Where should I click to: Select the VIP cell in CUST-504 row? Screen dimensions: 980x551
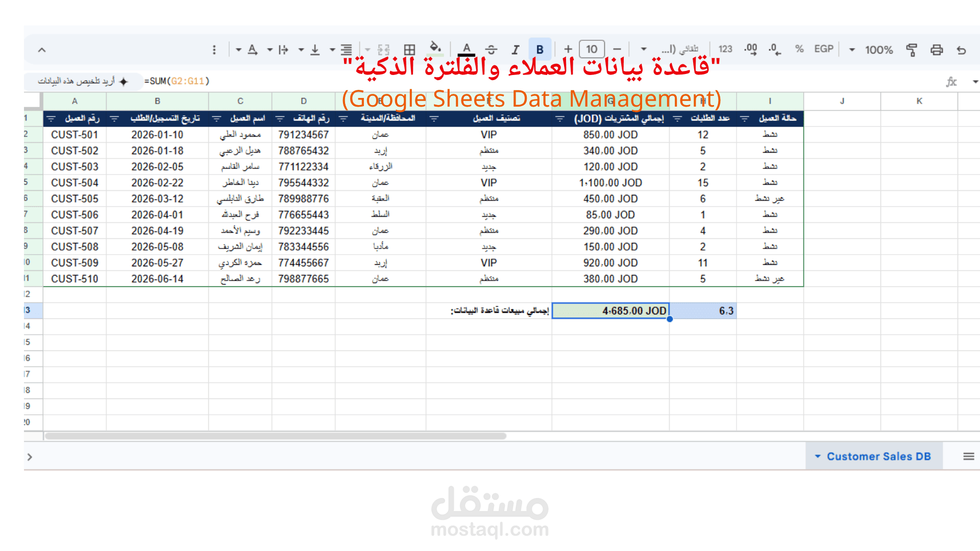489,183
